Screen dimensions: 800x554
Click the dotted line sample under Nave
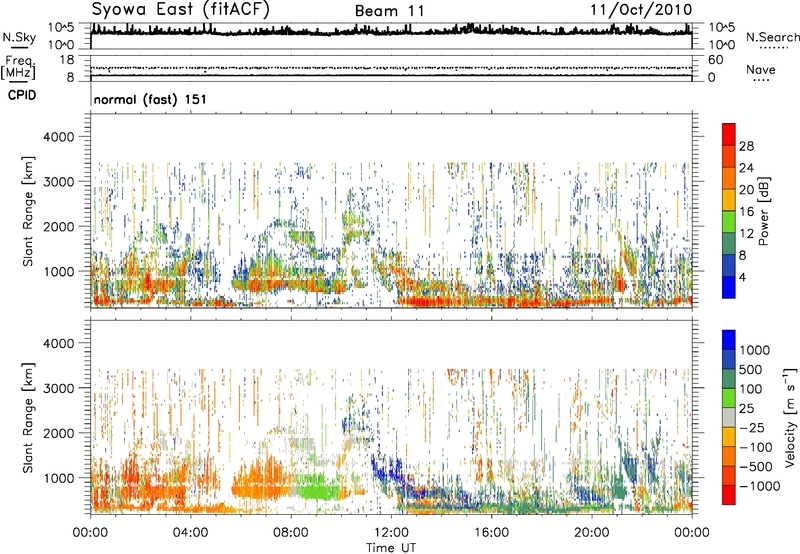click(762, 81)
